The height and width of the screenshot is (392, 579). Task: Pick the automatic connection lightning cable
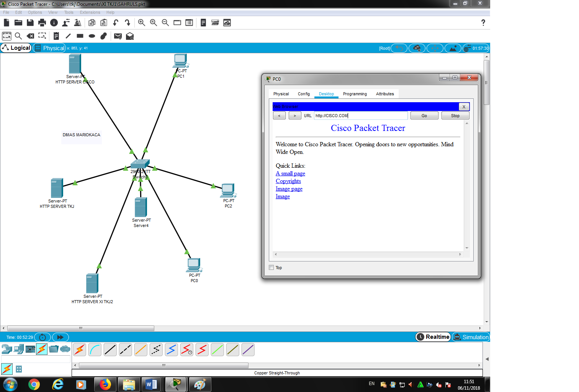point(80,350)
